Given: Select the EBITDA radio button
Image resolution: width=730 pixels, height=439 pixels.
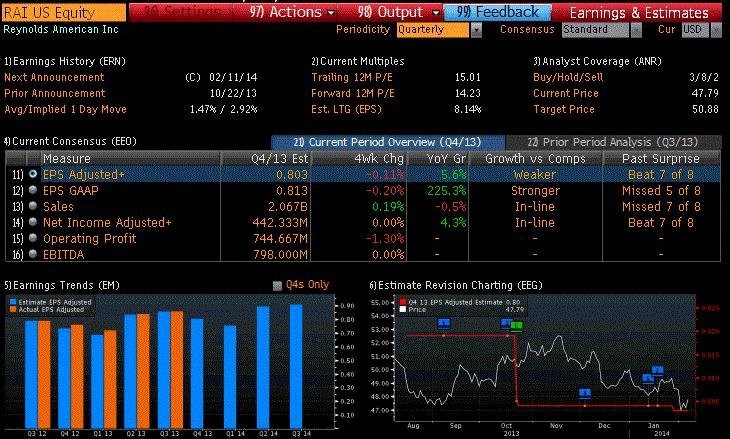Looking at the screenshot, I should point(33,254).
